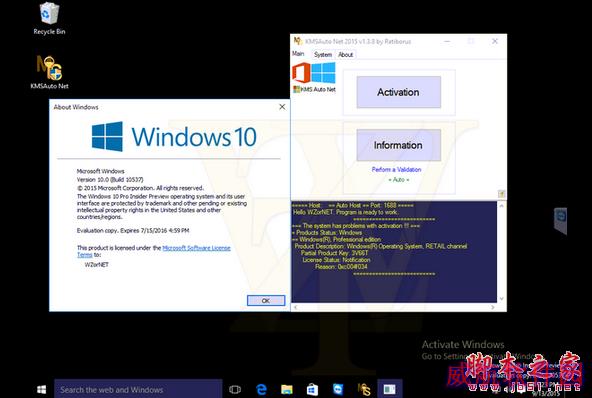Click the Activation button
This screenshot has width=592, height=398.
coord(399,92)
